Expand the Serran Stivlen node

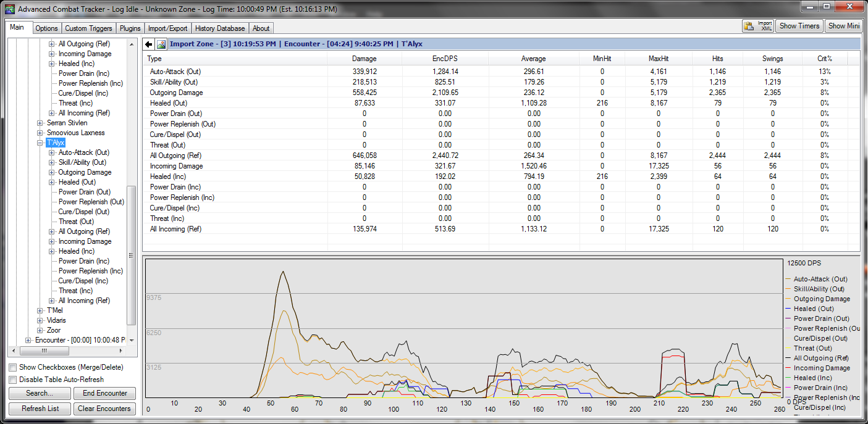click(x=40, y=123)
